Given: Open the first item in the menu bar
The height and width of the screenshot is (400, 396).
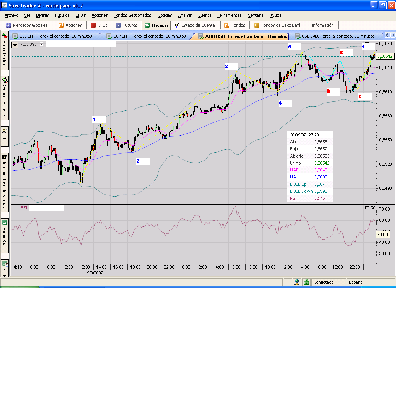Looking at the screenshot, I should (x=11, y=15).
